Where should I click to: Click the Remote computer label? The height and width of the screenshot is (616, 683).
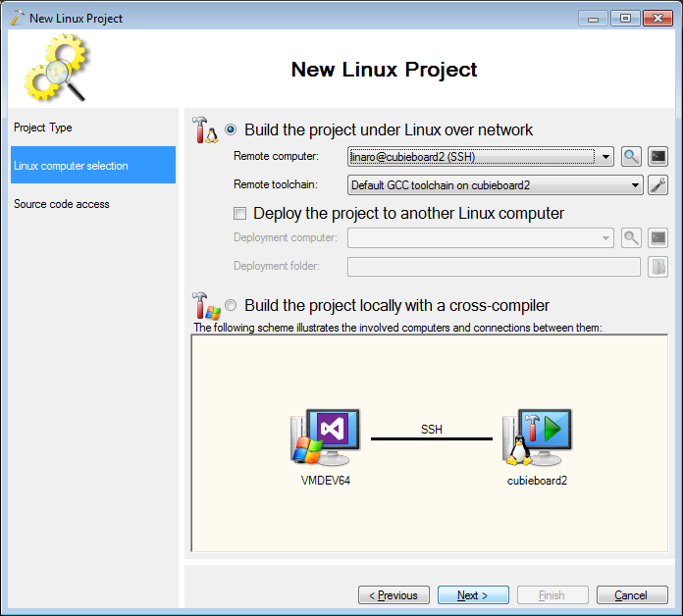(x=276, y=156)
